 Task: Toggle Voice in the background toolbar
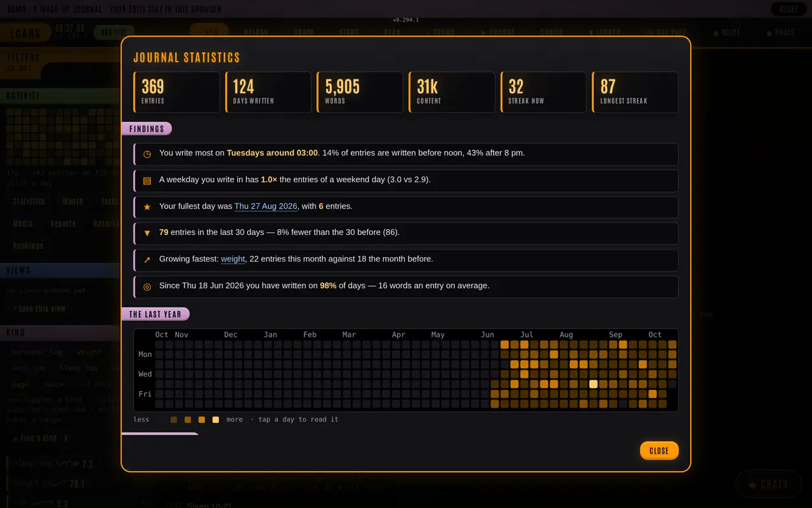tap(727, 32)
